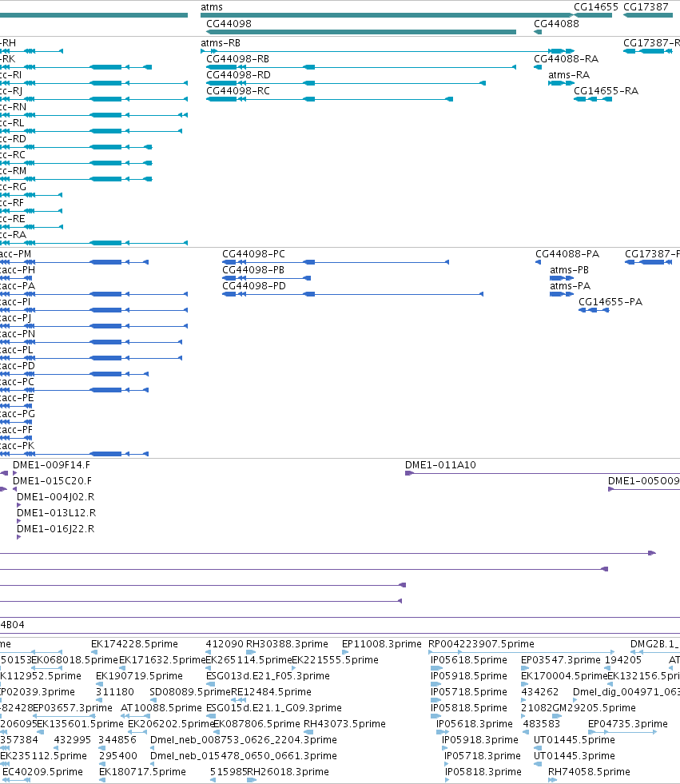Click the UT01445.5prime EST label
This screenshot has width=680, height=784.
click(574, 740)
